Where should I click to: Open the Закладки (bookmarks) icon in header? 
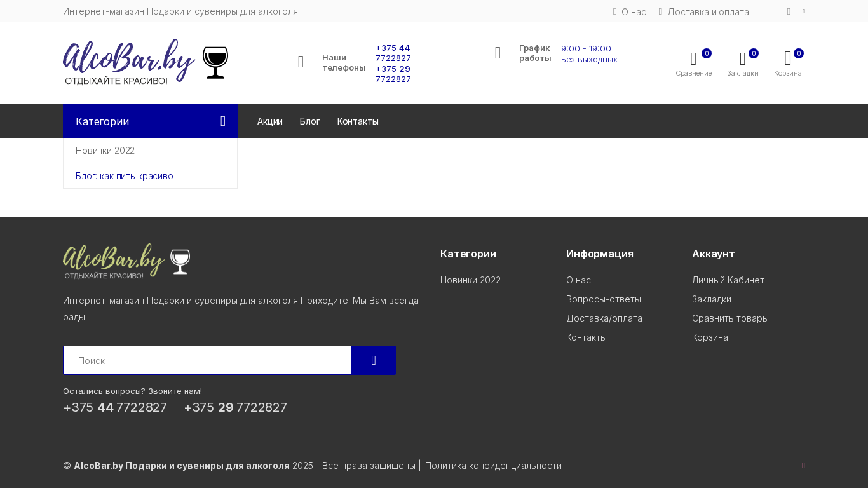point(742,60)
